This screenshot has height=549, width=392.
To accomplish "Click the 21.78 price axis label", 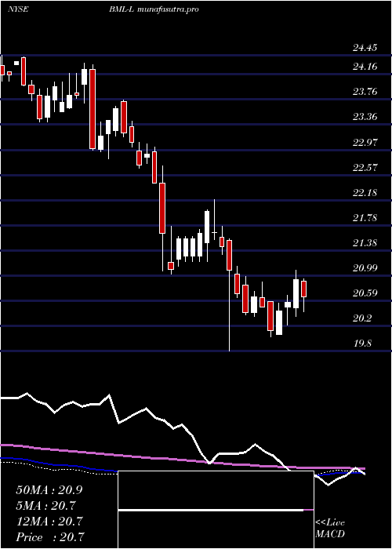I will [365, 218].
